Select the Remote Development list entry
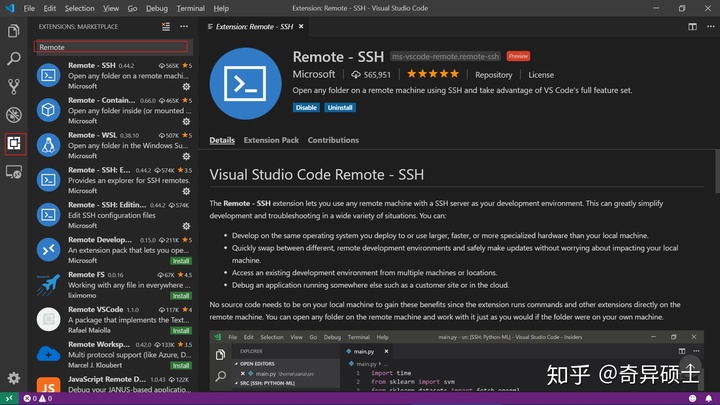 [113, 250]
